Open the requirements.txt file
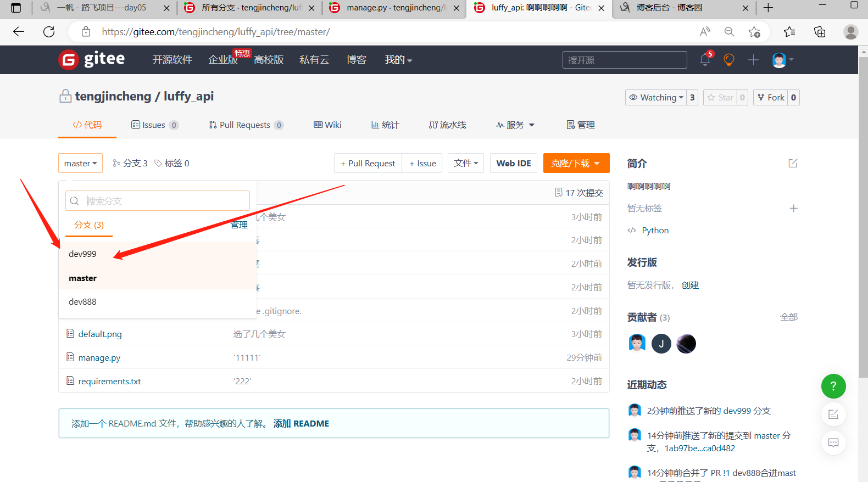 (x=109, y=381)
